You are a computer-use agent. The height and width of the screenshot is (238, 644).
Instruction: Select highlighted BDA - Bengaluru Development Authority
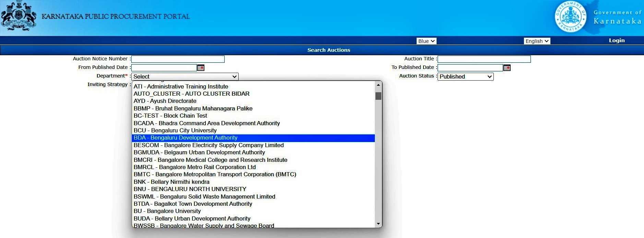253,138
